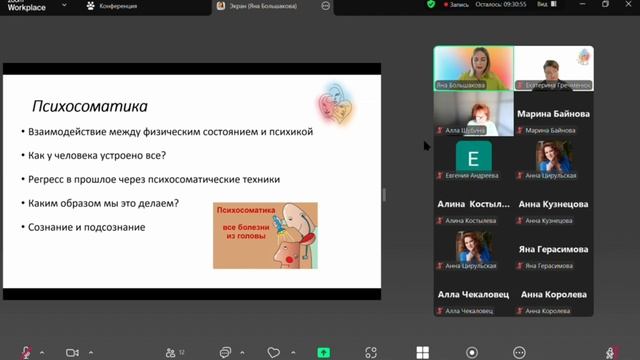The width and height of the screenshot is (640, 360).
Task: Click the record circle icon
Action: [472, 352]
